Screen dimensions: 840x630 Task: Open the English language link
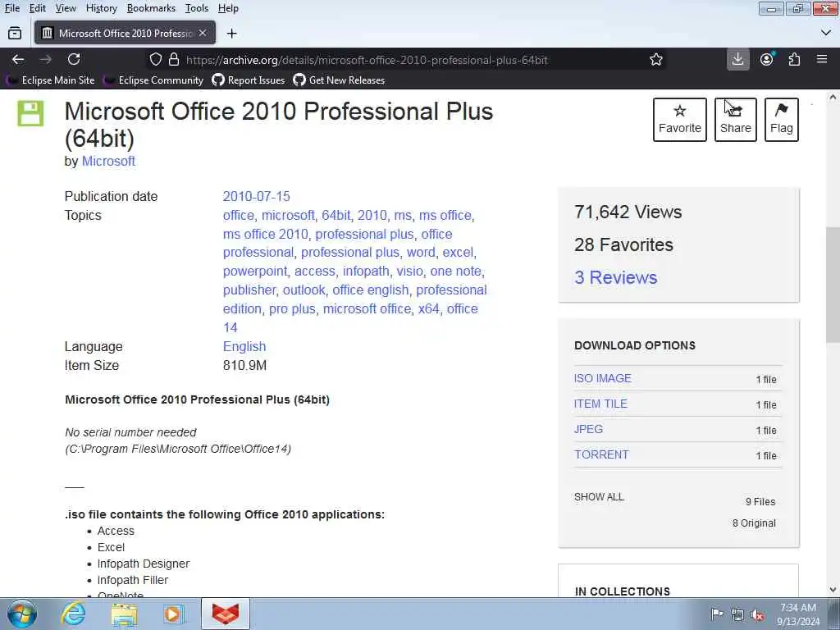[x=244, y=347]
